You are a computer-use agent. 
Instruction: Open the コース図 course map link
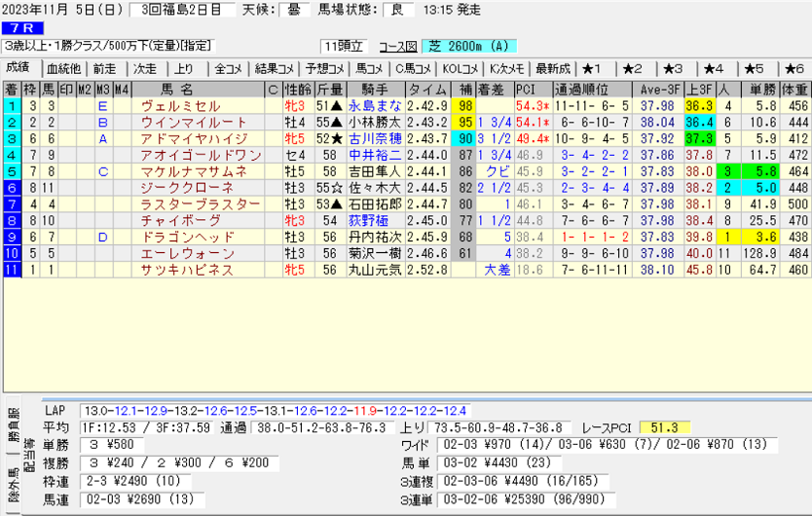(397, 46)
